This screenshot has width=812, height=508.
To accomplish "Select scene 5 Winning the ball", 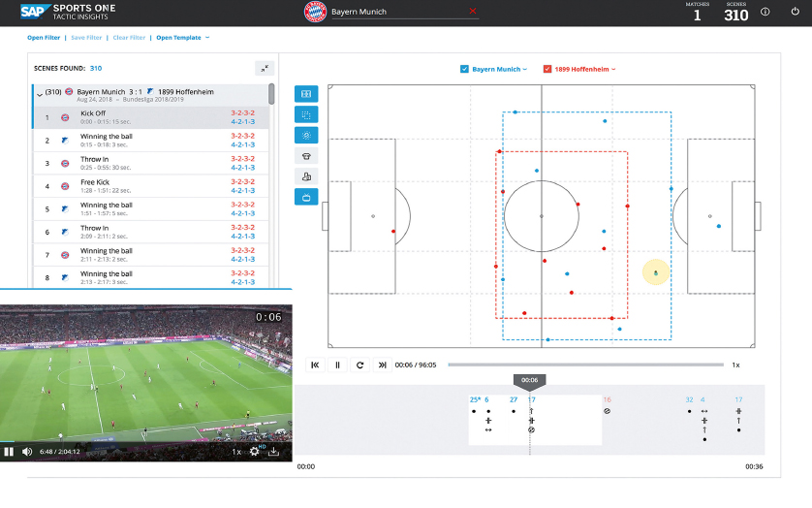I will tap(151, 208).
